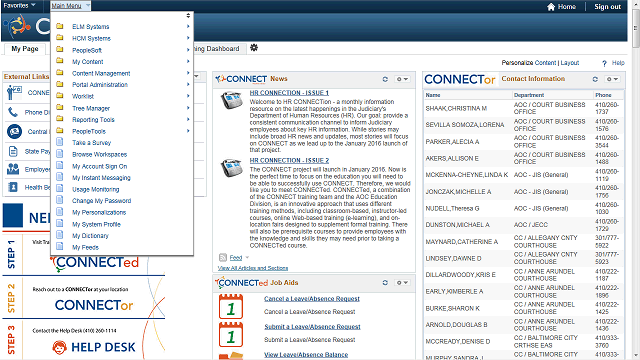Click the My Account Sign On page icon
This screenshot has height=360, width=640.
60,165
